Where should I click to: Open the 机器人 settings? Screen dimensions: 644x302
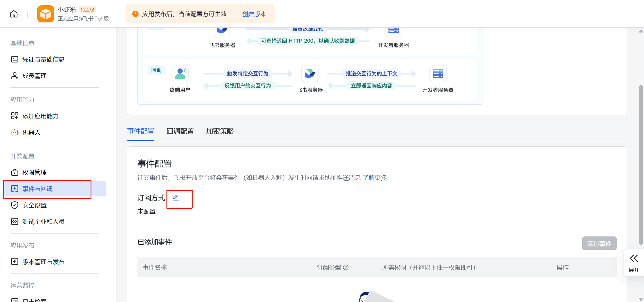pyautogui.click(x=31, y=132)
